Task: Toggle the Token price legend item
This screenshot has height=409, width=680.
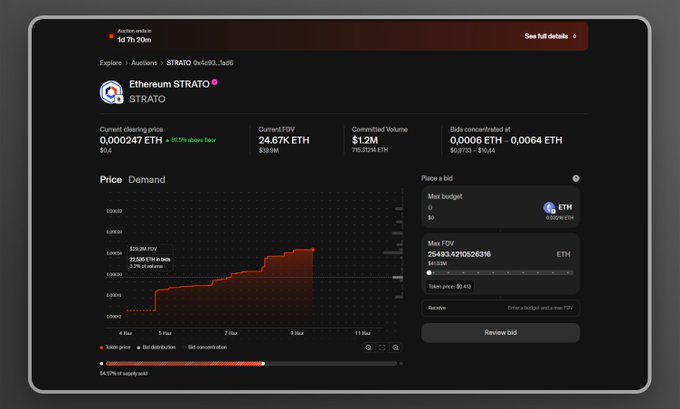Action: point(115,347)
